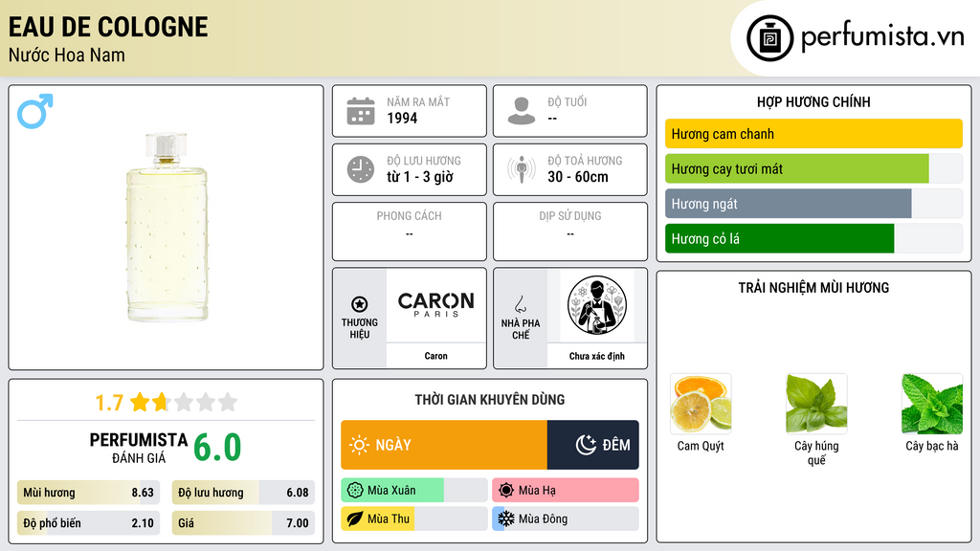Click the 6.0 Perfumista score
Image resolution: width=980 pixels, height=551 pixels.
(217, 448)
